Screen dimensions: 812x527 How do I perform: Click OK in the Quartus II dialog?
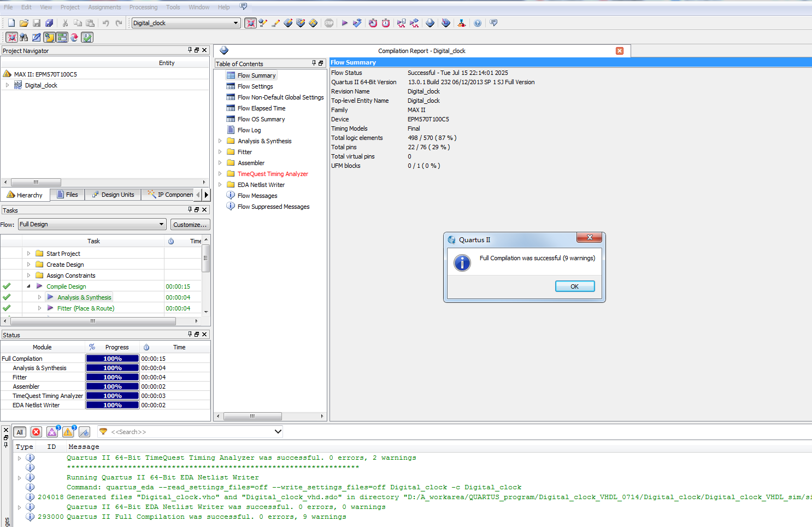coord(574,286)
